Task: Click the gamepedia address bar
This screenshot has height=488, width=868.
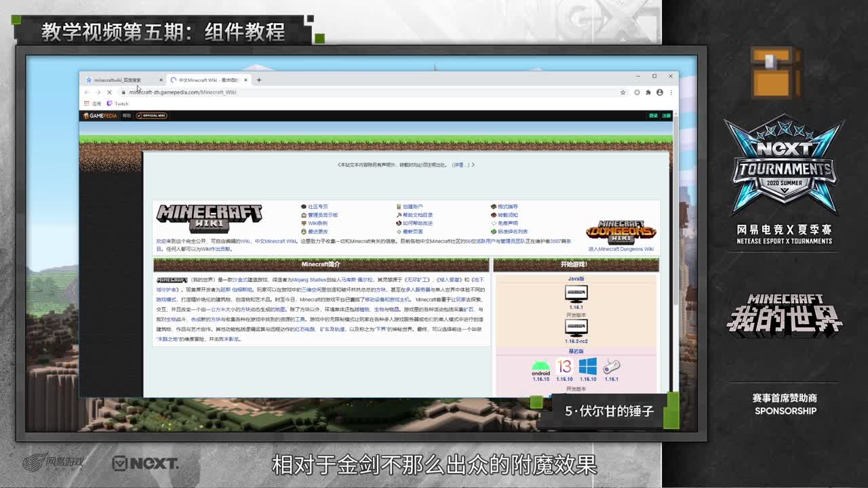Action: (373, 92)
